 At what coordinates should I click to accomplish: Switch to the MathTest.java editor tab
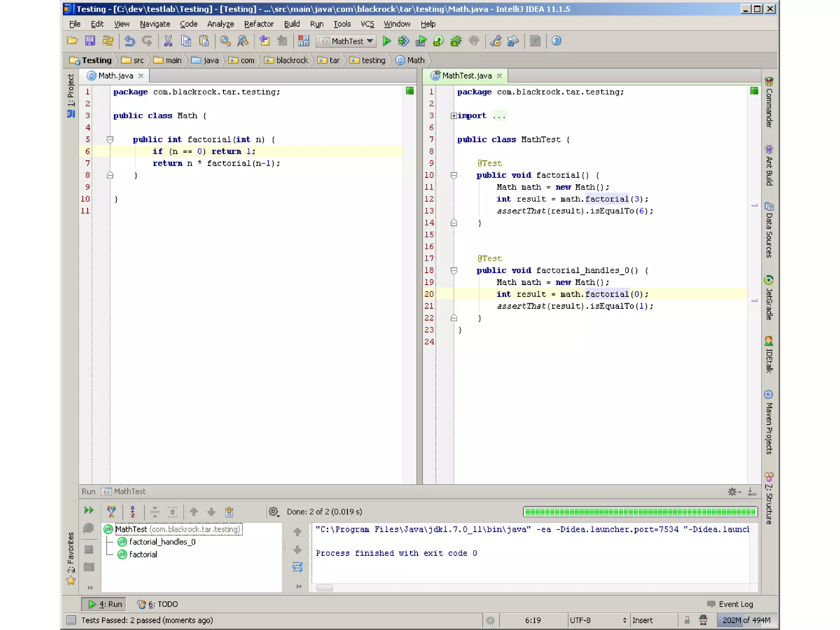(x=466, y=75)
